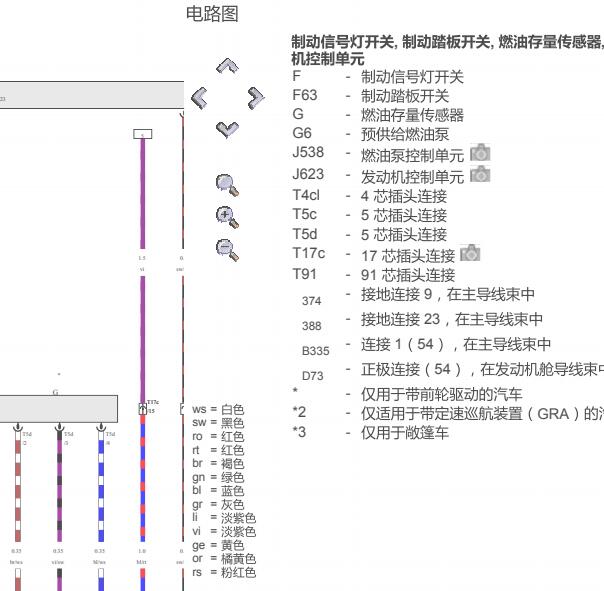Zoom in with the plus magnifier

tap(227, 217)
